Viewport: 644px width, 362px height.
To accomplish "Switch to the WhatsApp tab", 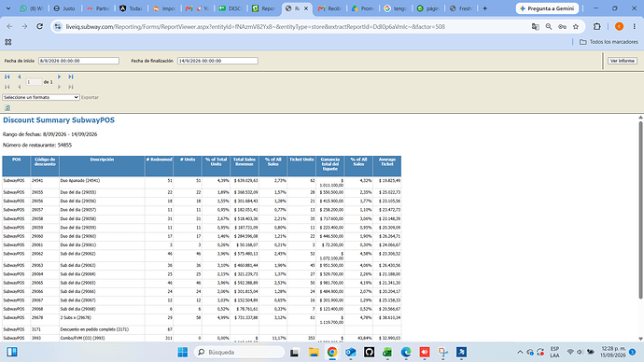I will (31, 8).
